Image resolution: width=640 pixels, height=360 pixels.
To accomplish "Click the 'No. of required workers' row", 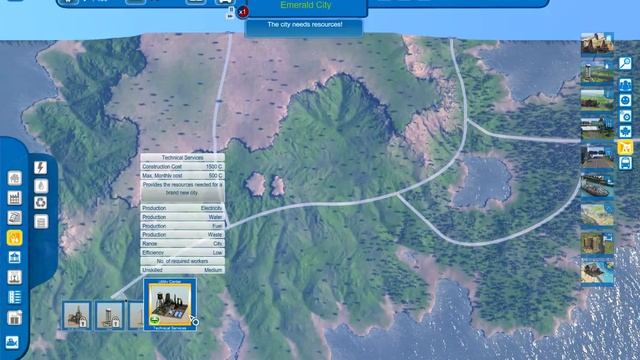I will (182, 261).
